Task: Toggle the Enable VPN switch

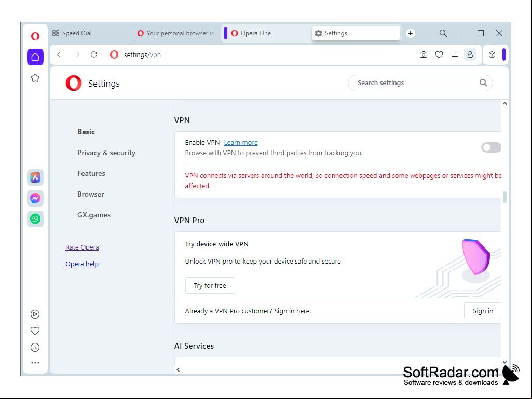Action: tap(491, 147)
